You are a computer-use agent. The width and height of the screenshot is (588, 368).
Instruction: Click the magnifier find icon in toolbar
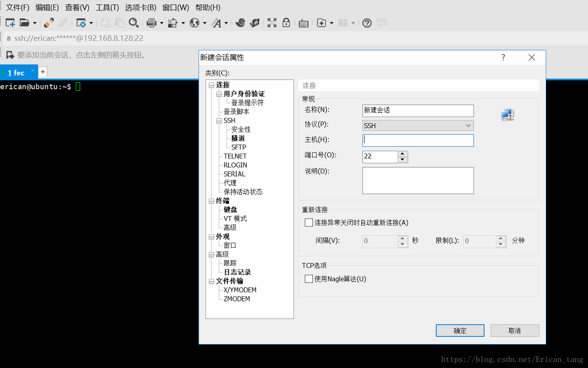pos(133,23)
